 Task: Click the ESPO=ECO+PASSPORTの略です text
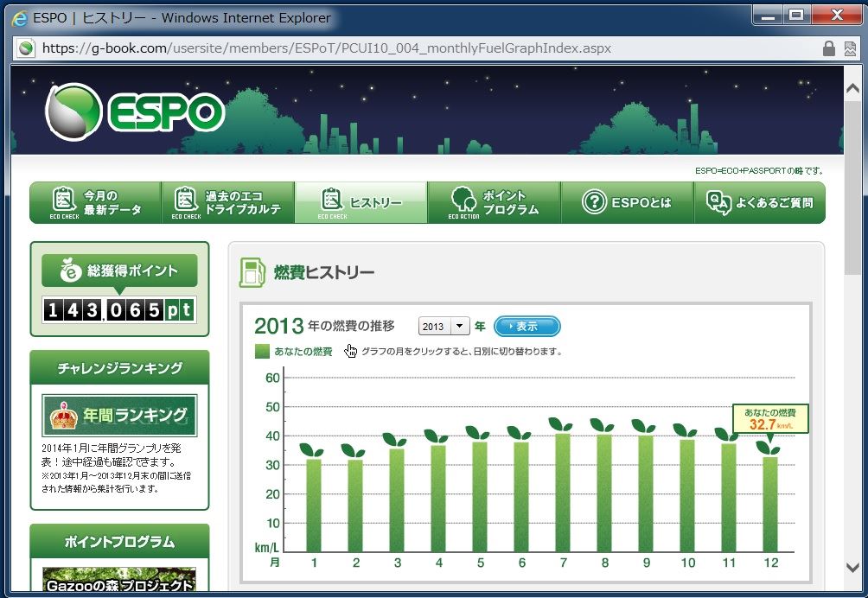[x=759, y=170]
